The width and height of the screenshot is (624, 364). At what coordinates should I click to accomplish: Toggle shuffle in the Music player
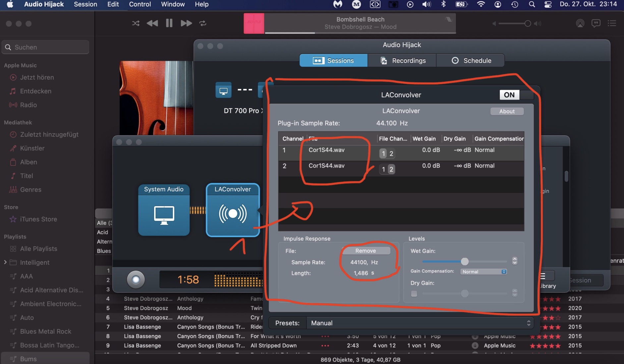[x=136, y=23]
